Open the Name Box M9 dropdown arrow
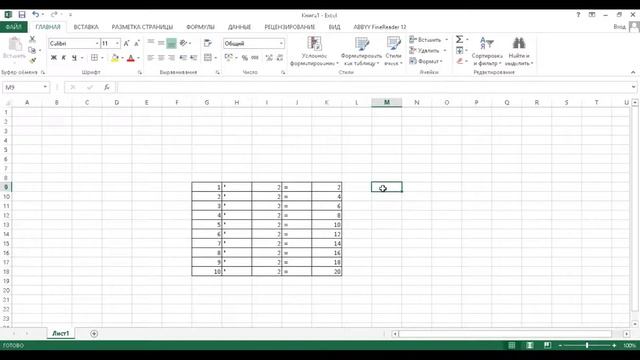Viewport: 640px width, 360px height. tap(45, 87)
